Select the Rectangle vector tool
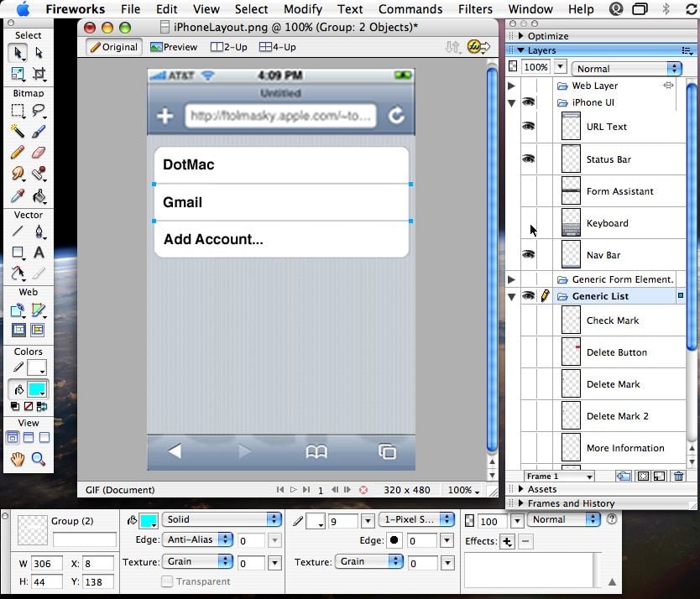The width and height of the screenshot is (700, 599). point(18,253)
